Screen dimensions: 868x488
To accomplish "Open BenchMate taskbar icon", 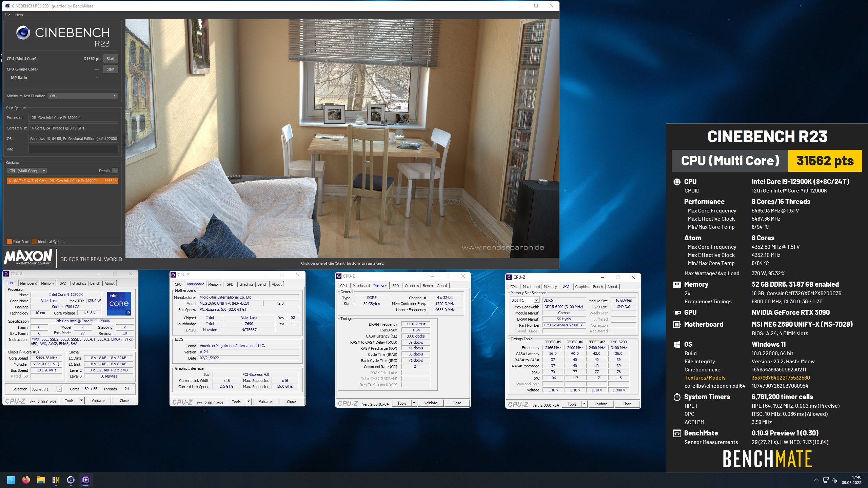I will click(56, 480).
